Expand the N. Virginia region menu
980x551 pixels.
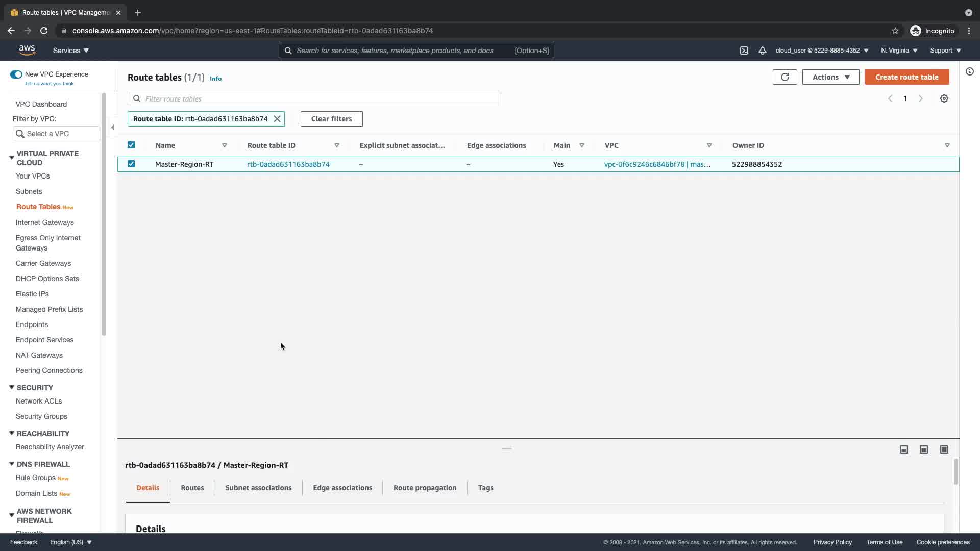tap(899, 51)
